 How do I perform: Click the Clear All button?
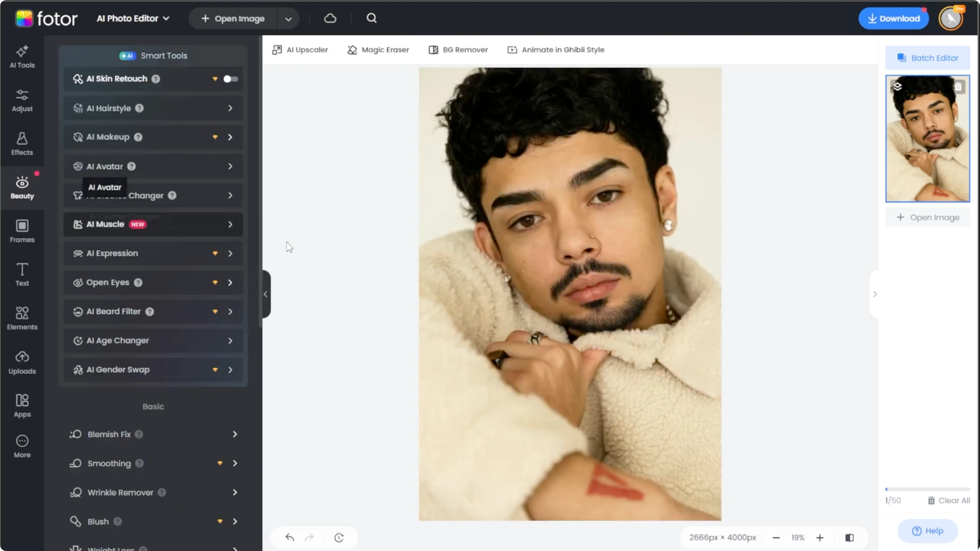pos(948,500)
